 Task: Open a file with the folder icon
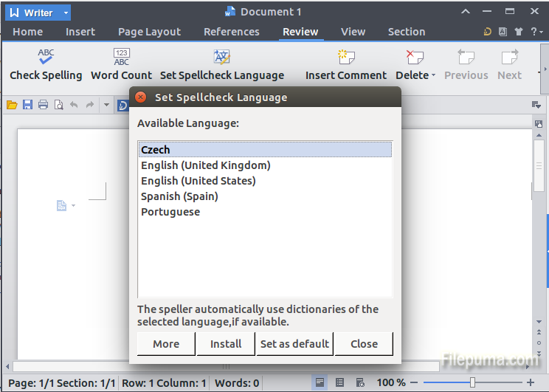tap(12, 105)
